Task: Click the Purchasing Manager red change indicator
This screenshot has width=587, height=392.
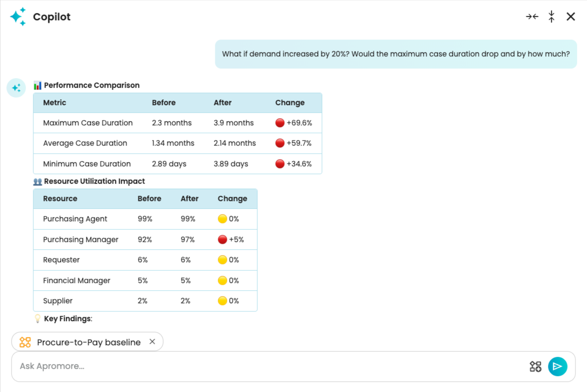Action: coord(222,240)
